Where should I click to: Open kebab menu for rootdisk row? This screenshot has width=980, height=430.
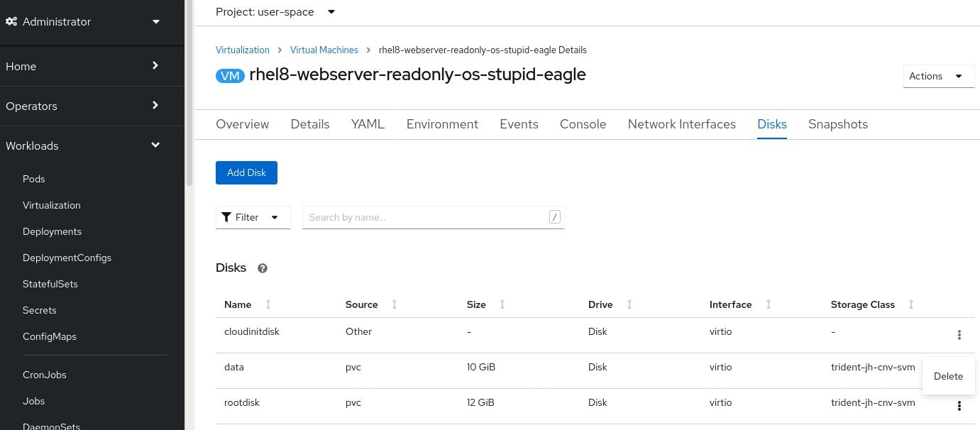[959, 406]
